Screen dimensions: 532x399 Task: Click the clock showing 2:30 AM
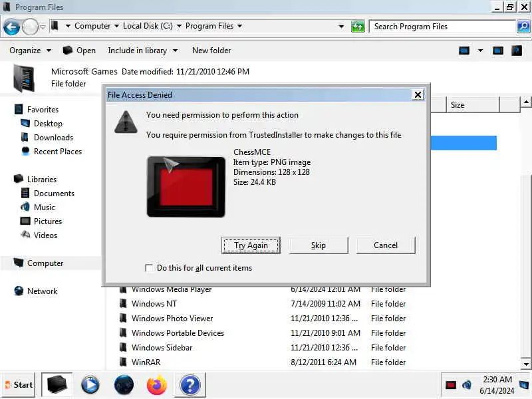pos(497,385)
